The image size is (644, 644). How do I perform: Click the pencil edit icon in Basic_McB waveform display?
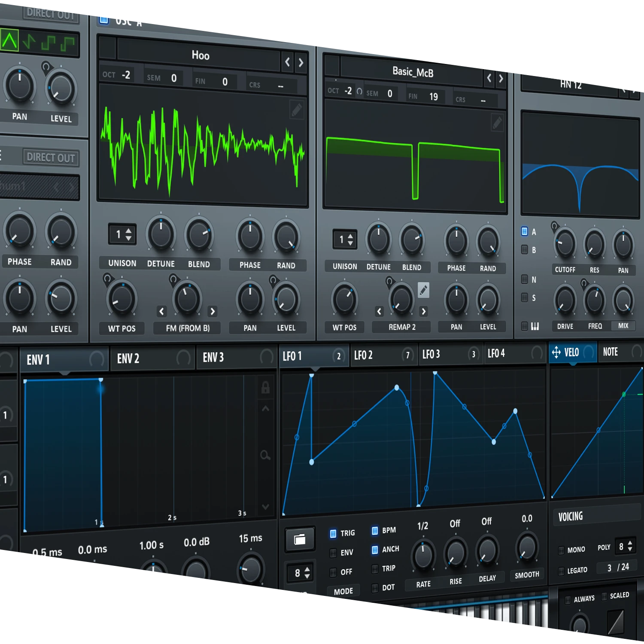point(497,123)
